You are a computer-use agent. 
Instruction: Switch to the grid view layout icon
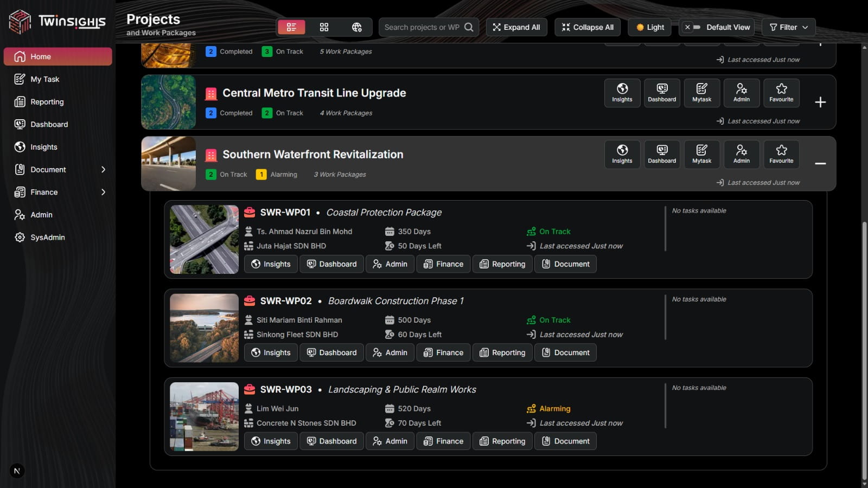coord(324,27)
